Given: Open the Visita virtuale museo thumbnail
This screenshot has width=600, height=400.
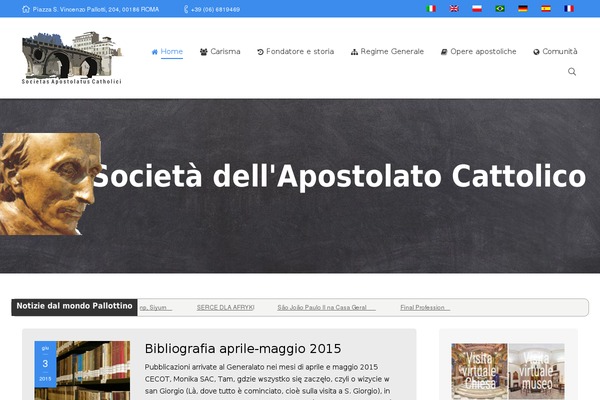Looking at the screenshot, I should (x=536, y=371).
